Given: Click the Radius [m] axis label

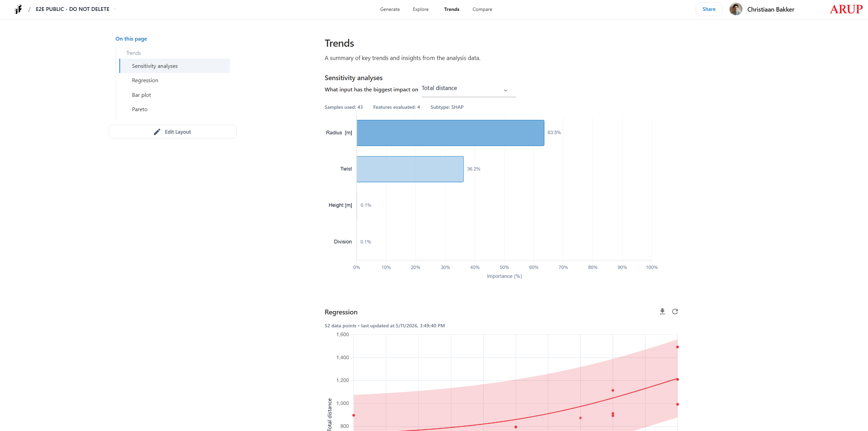Looking at the screenshot, I should coord(339,133).
